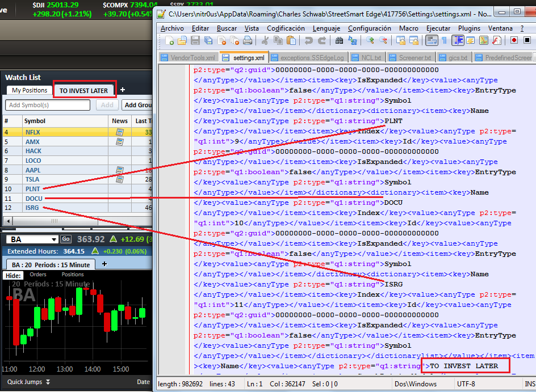Click UTF-8 encoding in status bar
The width and height of the screenshot is (536, 392).
coord(466,384)
